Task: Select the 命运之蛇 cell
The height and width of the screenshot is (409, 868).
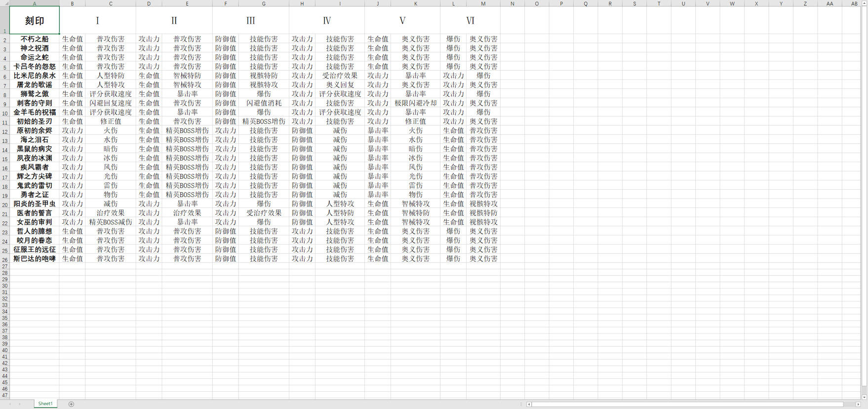Action: pyautogui.click(x=35, y=57)
